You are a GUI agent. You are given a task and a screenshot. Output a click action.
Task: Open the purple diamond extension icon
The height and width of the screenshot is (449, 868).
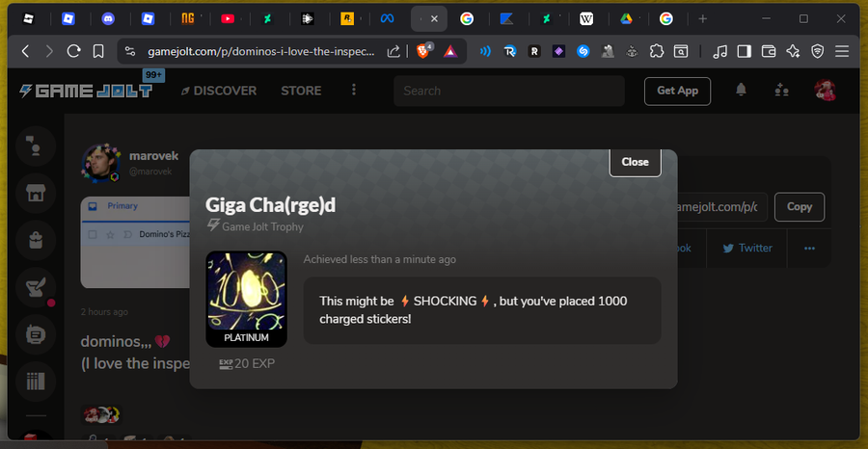click(x=558, y=51)
